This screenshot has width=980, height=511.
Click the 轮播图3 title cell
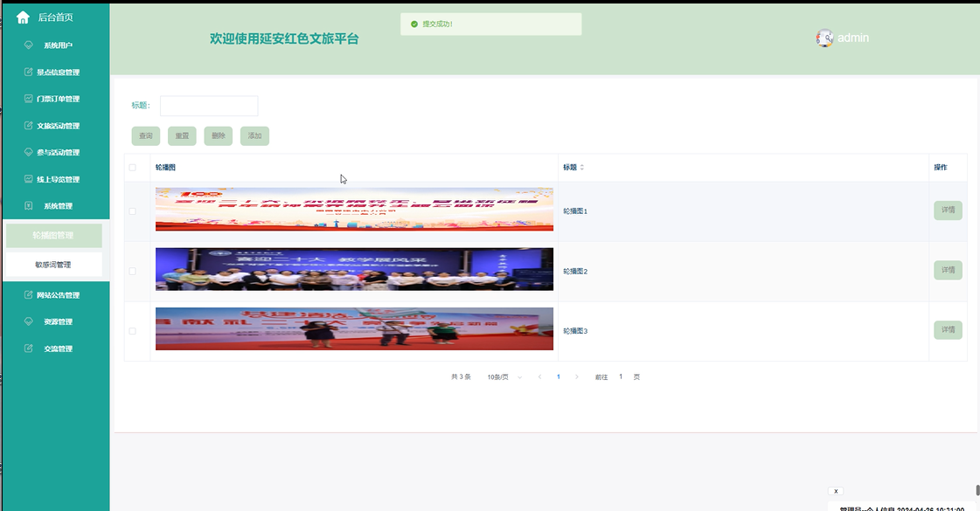(575, 331)
